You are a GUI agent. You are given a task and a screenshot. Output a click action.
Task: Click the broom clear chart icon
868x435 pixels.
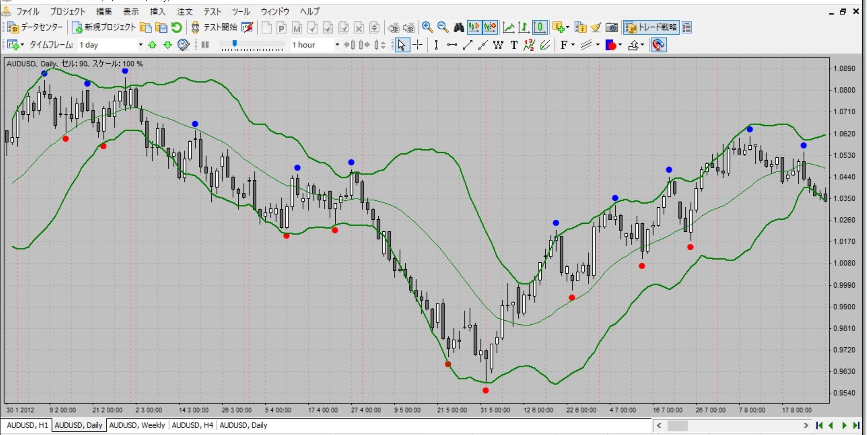click(x=596, y=28)
